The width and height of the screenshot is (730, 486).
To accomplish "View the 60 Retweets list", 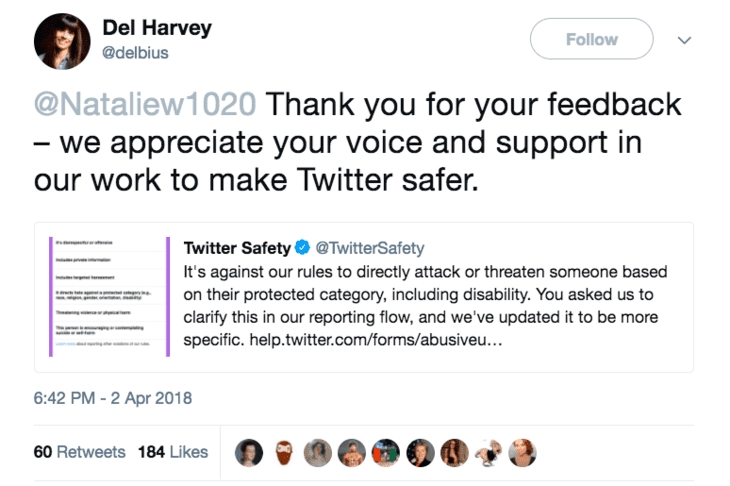I will [80, 452].
